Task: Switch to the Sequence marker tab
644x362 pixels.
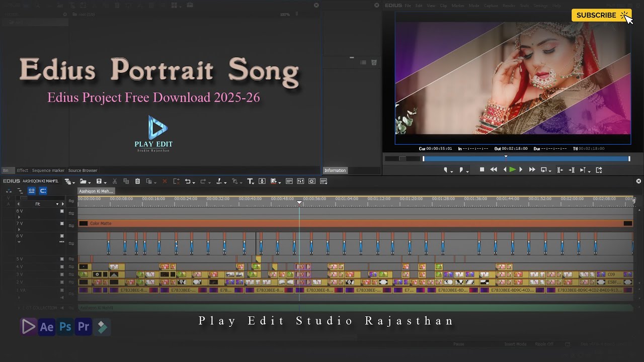Action: pyautogui.click(x=48, y=170)
